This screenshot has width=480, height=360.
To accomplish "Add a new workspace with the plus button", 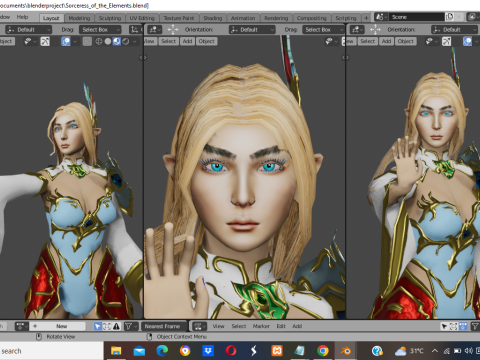I will pyautogui.click(x=366, y=18).
